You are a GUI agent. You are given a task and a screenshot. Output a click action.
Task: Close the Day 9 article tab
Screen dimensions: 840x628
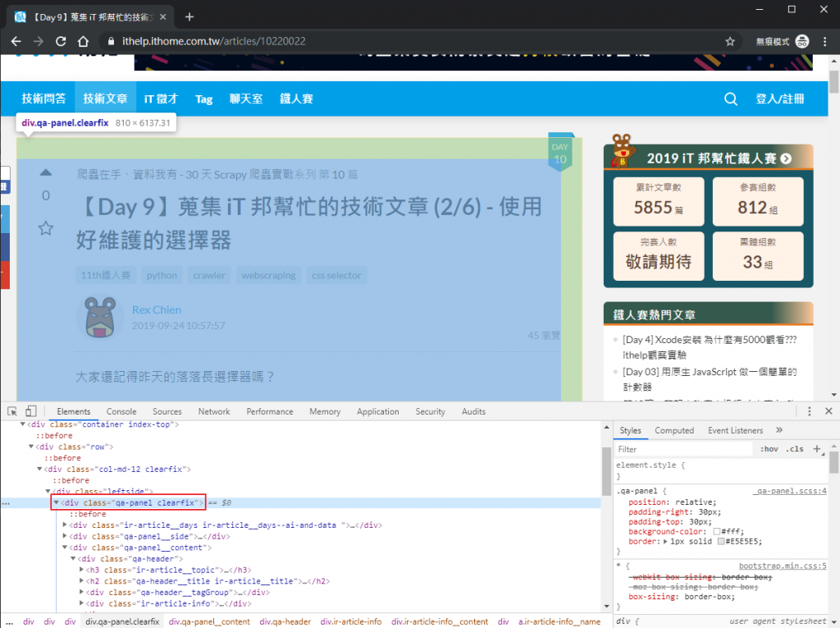163,16
